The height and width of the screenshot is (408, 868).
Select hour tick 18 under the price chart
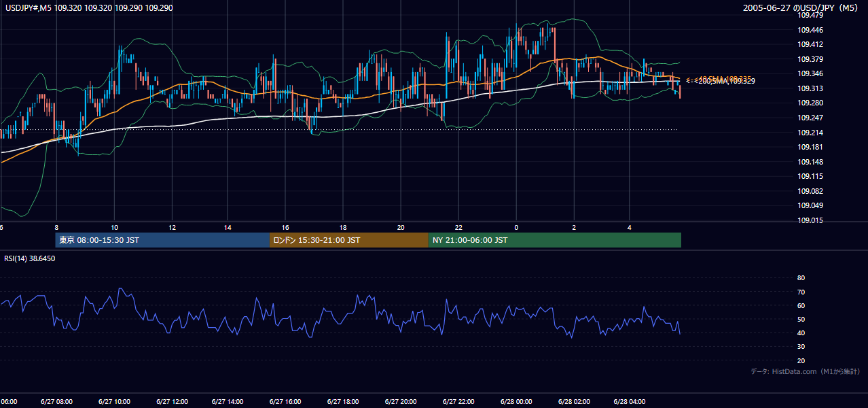click(x=344, y=227)
